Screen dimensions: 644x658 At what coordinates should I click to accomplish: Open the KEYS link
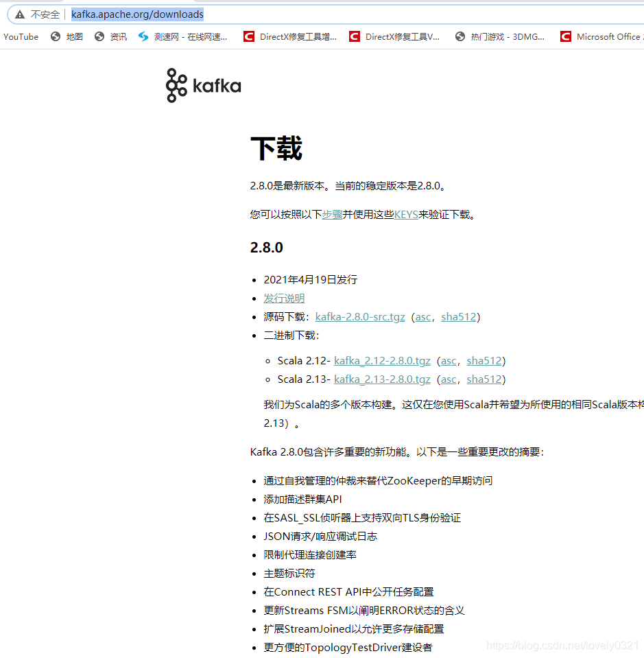click(406, 215)
